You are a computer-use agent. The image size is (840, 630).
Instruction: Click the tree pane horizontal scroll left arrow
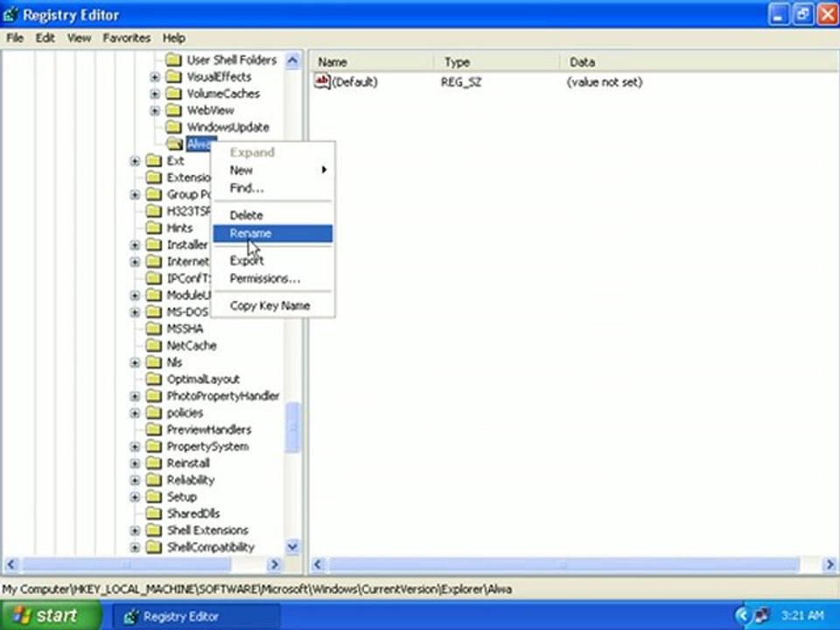11,564
